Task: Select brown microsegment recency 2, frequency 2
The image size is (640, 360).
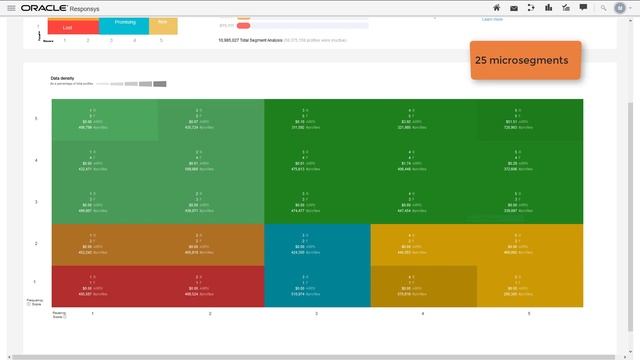Action: (x=211, y=245)
